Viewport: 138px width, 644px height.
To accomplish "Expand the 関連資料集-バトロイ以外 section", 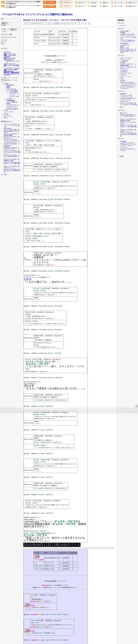I will click(x=2, y=80).
